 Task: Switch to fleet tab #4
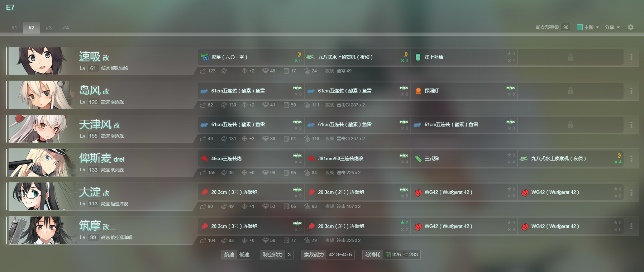tap(66, 28)
